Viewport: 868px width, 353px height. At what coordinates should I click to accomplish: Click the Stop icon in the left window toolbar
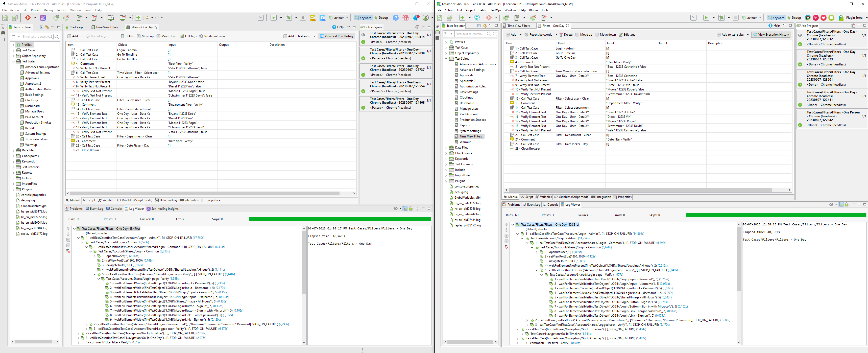pos(303,18)
